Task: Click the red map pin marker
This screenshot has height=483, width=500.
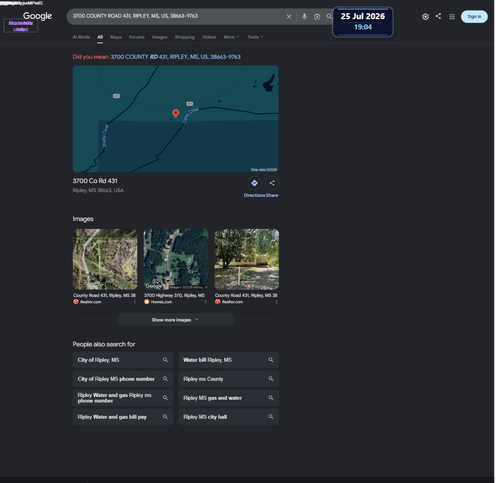Action: (x=177, y=114)
